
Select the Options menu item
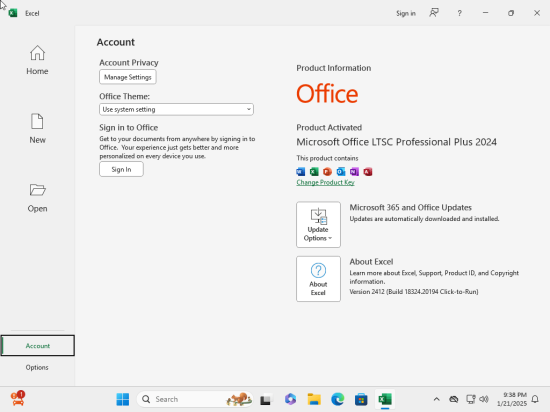(x=37, y=367)
